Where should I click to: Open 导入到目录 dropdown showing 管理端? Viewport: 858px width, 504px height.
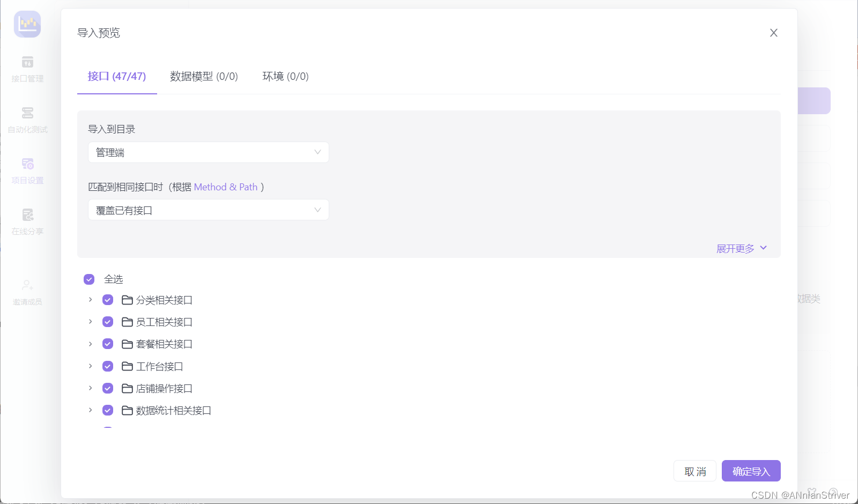pyautogui.click(x=209, y=152)
